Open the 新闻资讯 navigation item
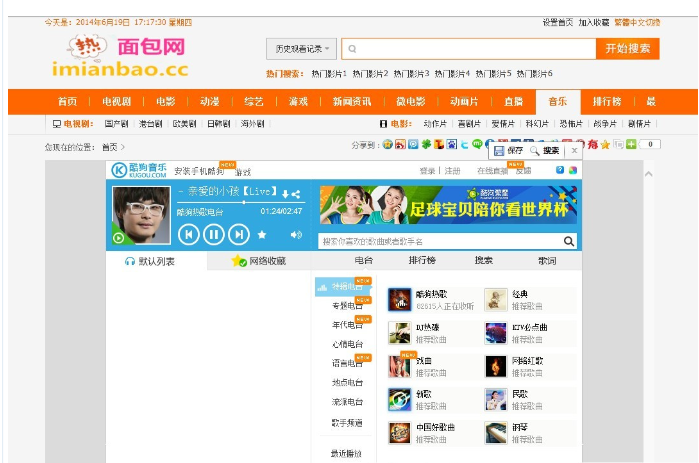 click(x=352, y=102)
